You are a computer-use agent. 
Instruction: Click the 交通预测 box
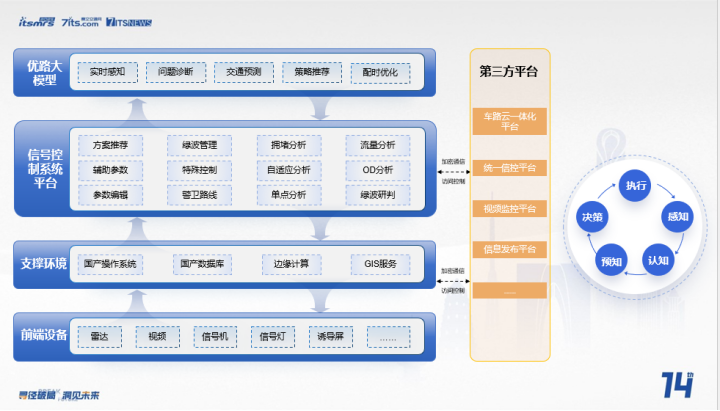[244, 72]
